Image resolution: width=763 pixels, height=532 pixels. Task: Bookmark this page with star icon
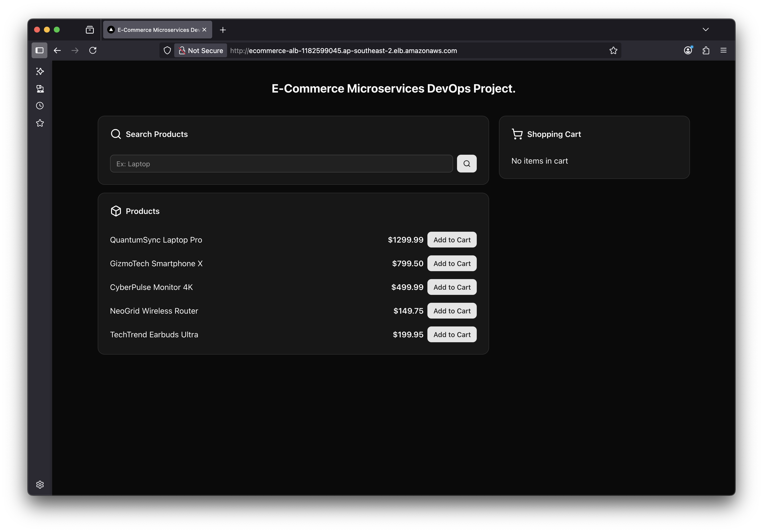tap(613, 51)
